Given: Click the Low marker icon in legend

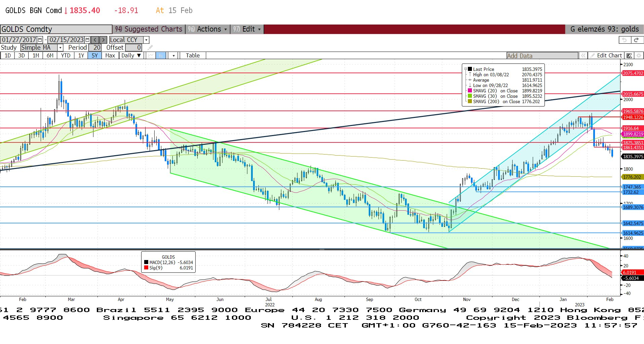Looking at the screenshot, I should [470, 85].
